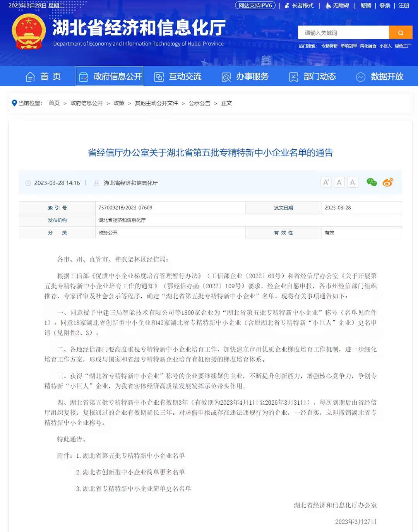Enable 长者模式 elder-friendly mode

(x=299, y=6)
